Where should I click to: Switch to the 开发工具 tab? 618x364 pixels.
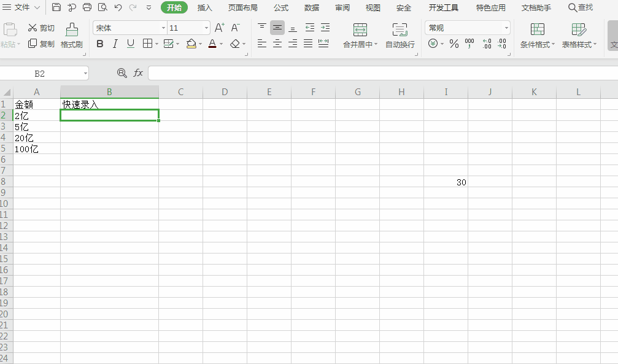(443, 7)
